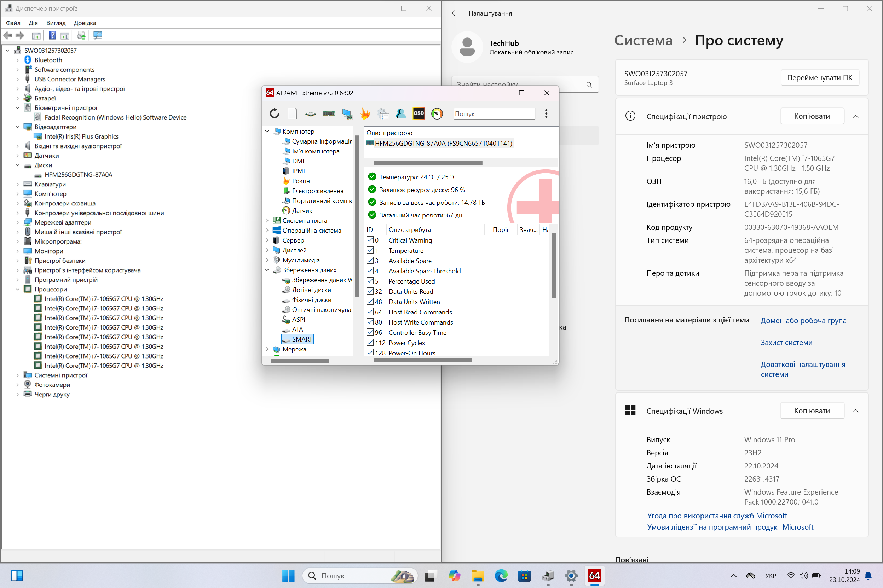Screen dimensions: 883x588
Task: Click Копіювати for device specifications
Action: 812,116
